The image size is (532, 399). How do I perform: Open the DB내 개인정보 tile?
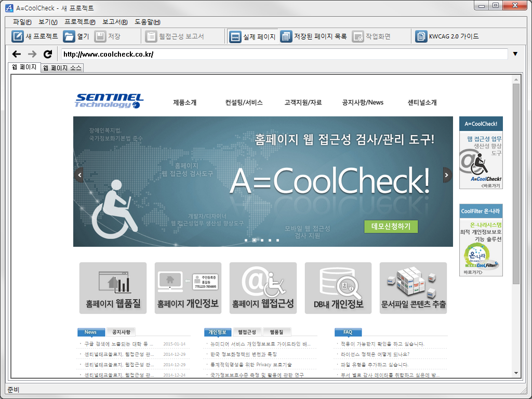point(338,288)
